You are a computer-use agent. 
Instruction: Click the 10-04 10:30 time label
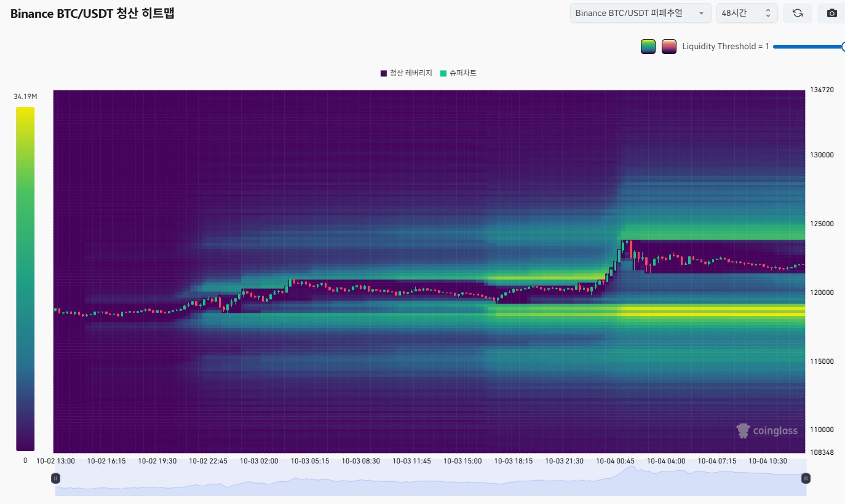tap(768, 460)
